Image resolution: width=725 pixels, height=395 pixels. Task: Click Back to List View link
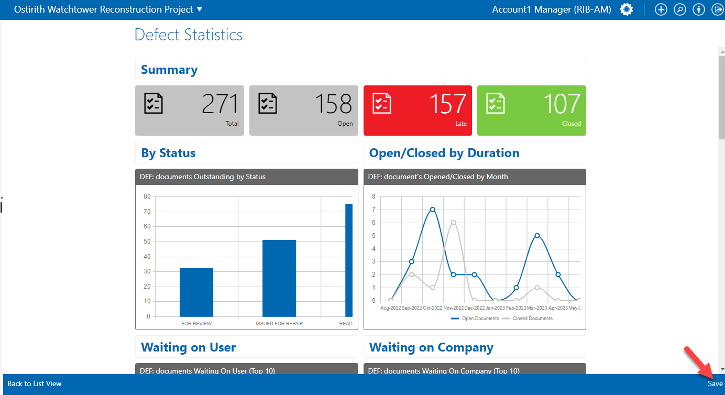(x=34, y=383)
